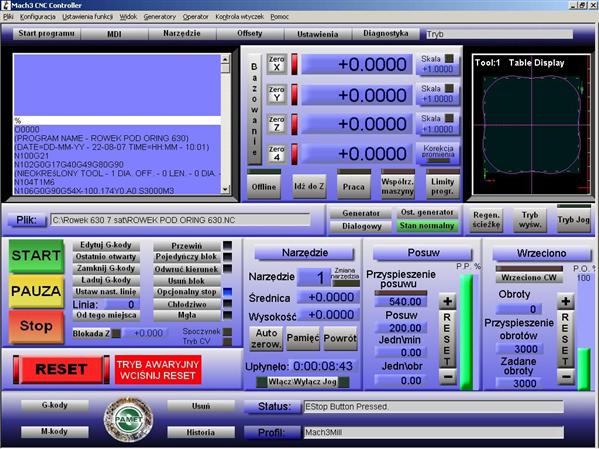Toggle Mgła mist coolant
Image resolution: width=599 pixels, height=449 pixels.
[x=187, y=315]
